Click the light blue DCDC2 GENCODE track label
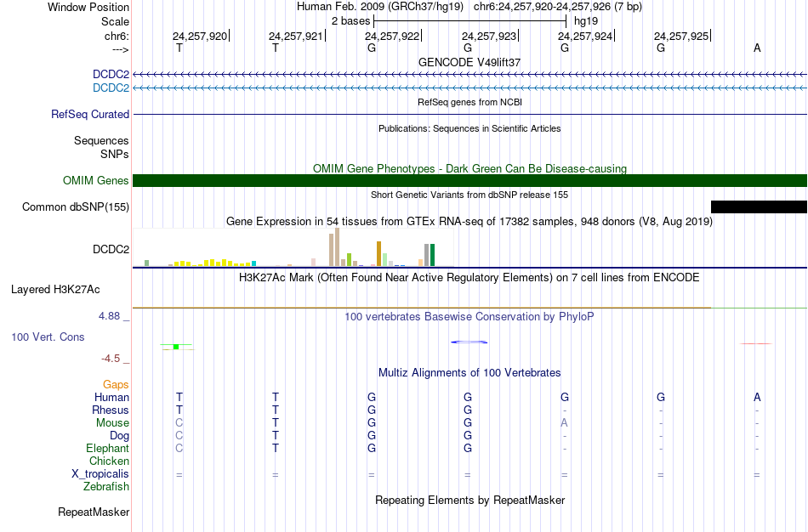 click(111, 88)
